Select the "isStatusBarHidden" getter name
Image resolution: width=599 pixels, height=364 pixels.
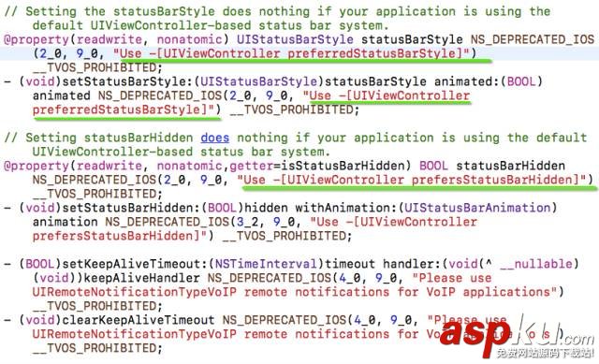click(x=343, y=166)
